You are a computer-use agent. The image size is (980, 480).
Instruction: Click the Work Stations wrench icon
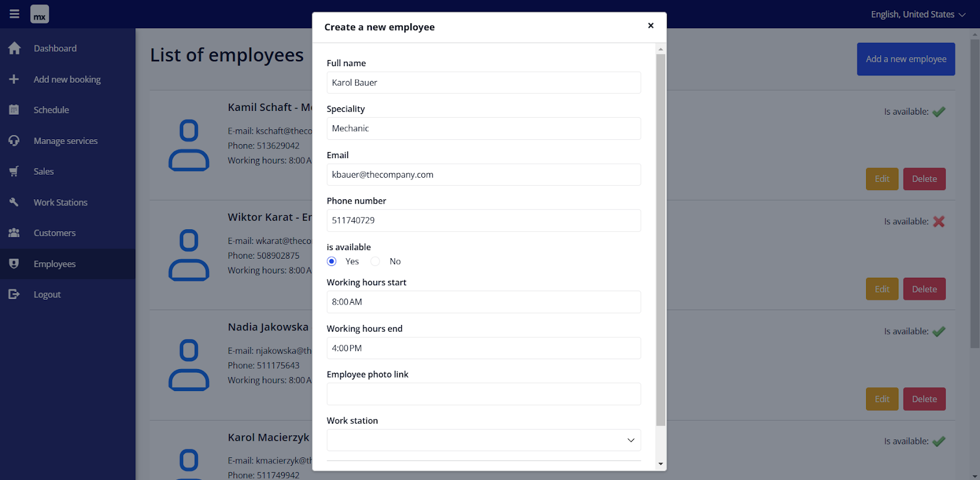[x=14, y=202]
